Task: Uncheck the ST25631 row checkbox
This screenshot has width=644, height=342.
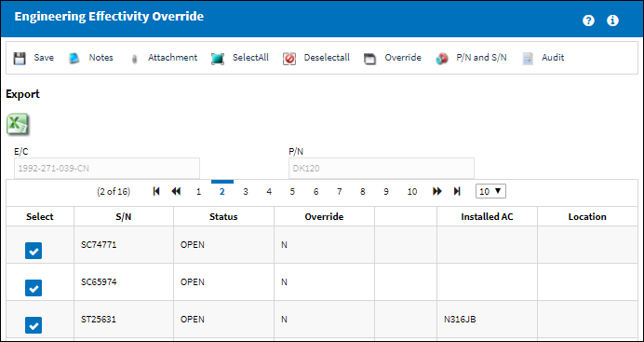Action: click(34, 325)
